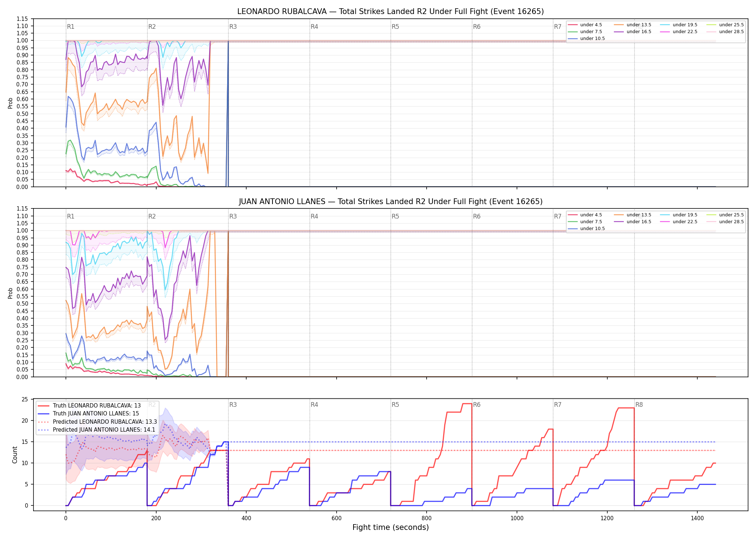Click the R3 round label in Rubalcava chart
Viewport: 756px width, 540px height.
(233, 27)
